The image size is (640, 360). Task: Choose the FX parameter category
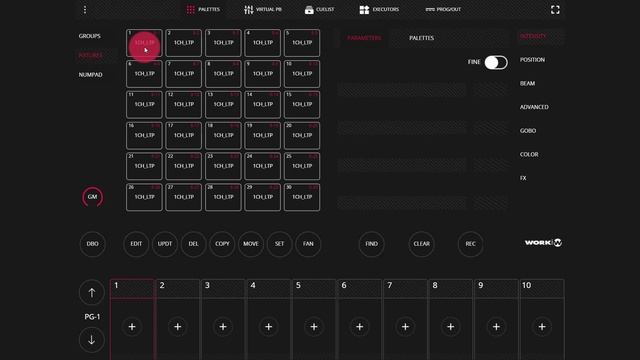point(523,178)
